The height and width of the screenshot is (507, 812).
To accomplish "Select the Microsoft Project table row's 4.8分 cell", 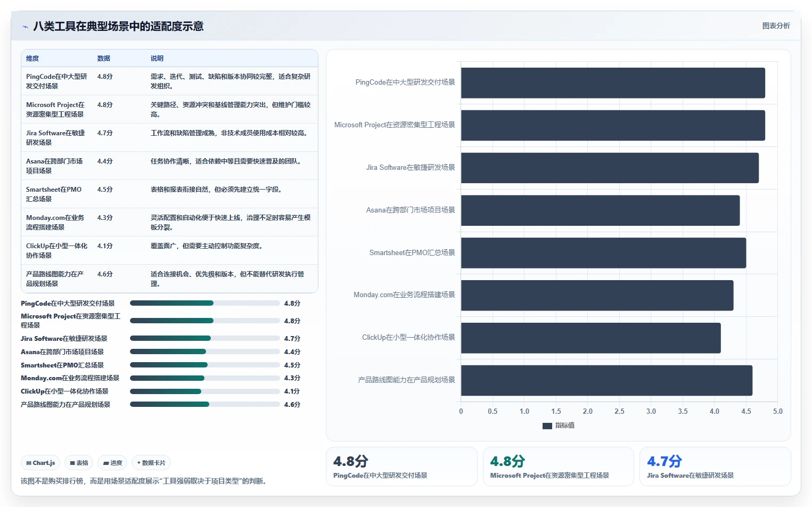I will 105,105.
